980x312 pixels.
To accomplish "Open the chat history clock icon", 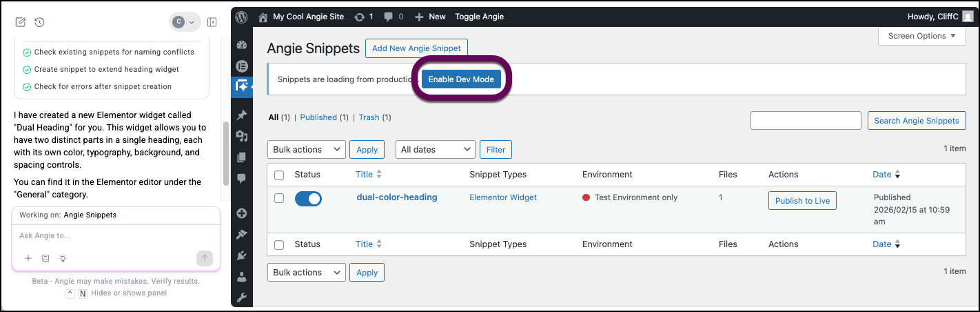I will coord(39,22).
